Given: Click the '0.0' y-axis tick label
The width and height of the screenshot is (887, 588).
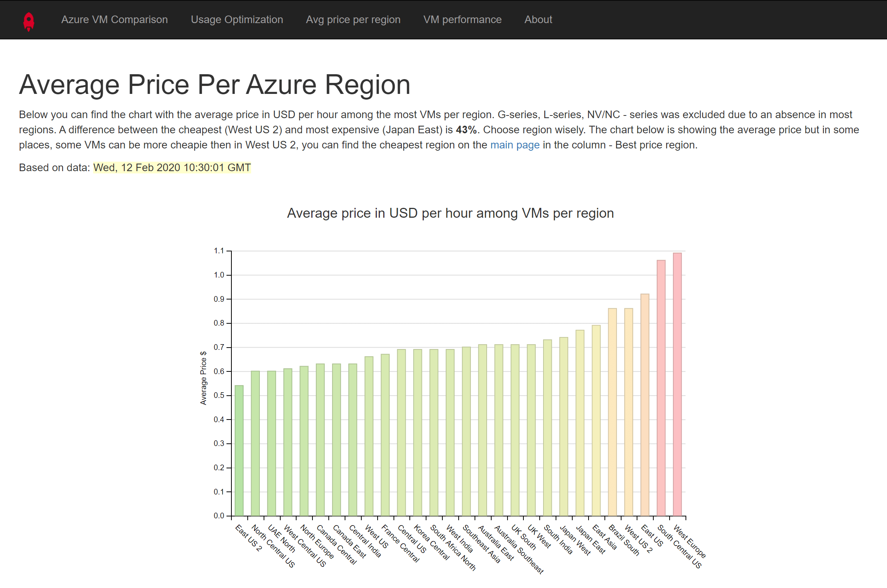Looking at the screenshot, I should click(x=219, y=516).
